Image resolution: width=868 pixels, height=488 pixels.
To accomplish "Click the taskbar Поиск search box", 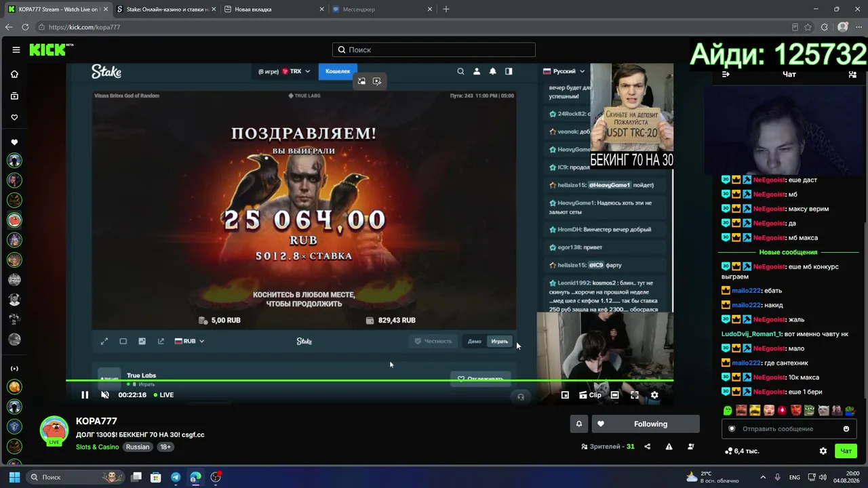I will click(75, 477).
